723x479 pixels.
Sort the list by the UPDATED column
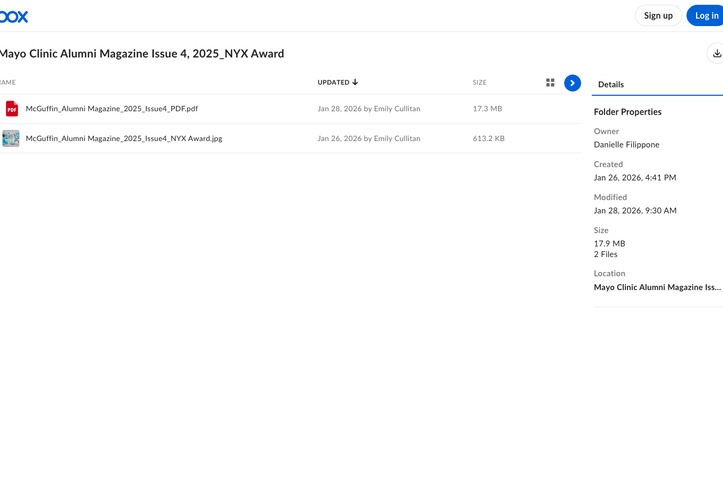[x=338, y=83]
